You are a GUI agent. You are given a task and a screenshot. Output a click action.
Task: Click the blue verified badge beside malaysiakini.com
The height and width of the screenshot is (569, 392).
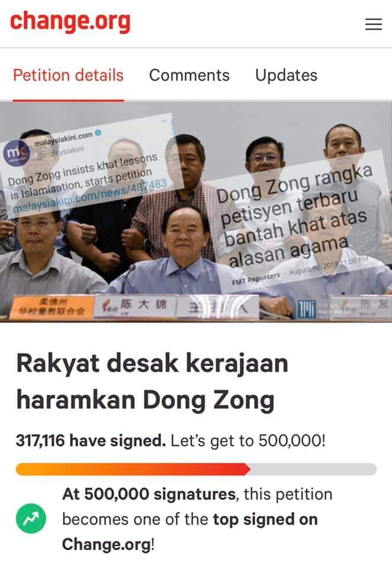tap(98, 133)
